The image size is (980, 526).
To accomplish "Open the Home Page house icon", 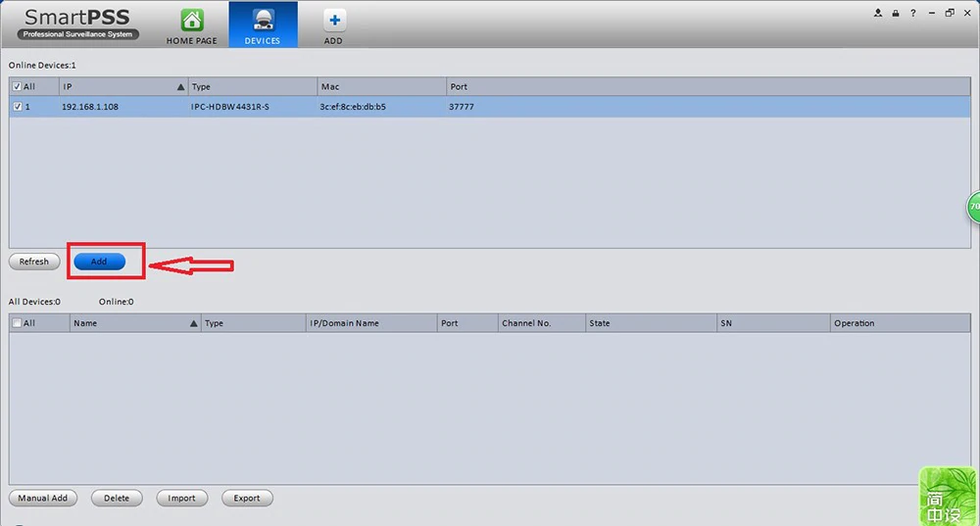I will (193, 20).
